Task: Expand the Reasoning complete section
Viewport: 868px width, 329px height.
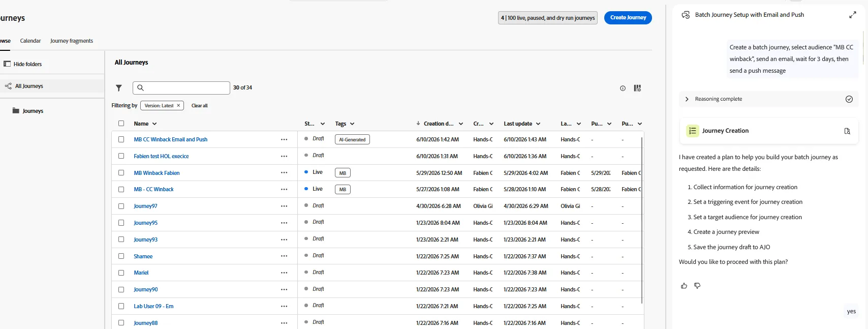Action: pos(687,99)
